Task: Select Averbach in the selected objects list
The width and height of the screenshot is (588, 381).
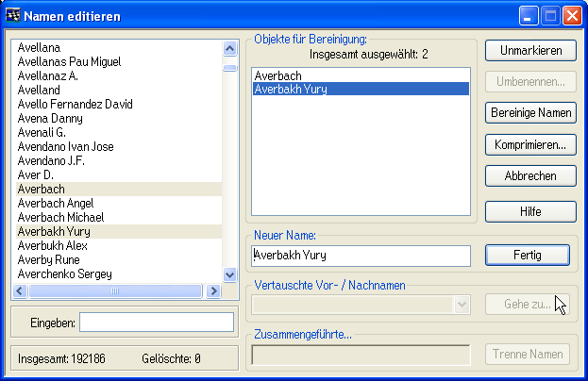Action: 277,75
